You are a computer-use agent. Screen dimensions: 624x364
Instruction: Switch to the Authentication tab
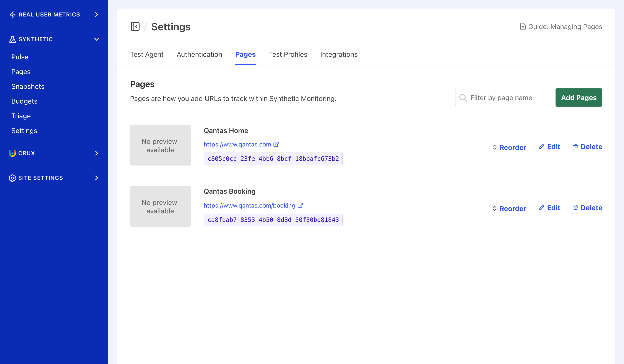click(199, 54)
